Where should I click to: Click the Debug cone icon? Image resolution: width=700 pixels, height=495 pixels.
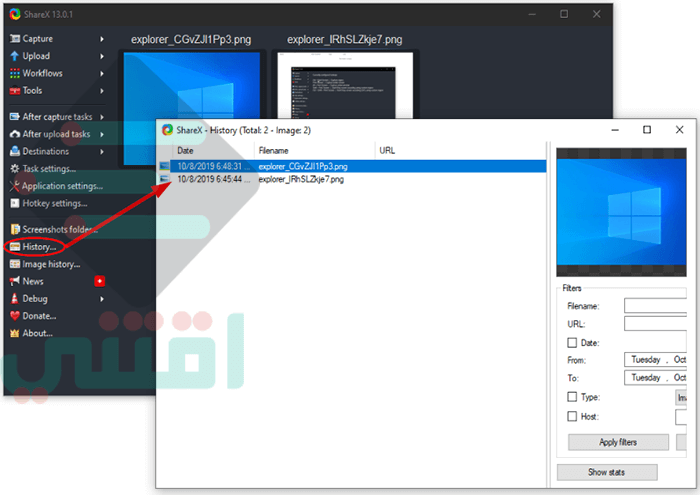click(15, 299)
